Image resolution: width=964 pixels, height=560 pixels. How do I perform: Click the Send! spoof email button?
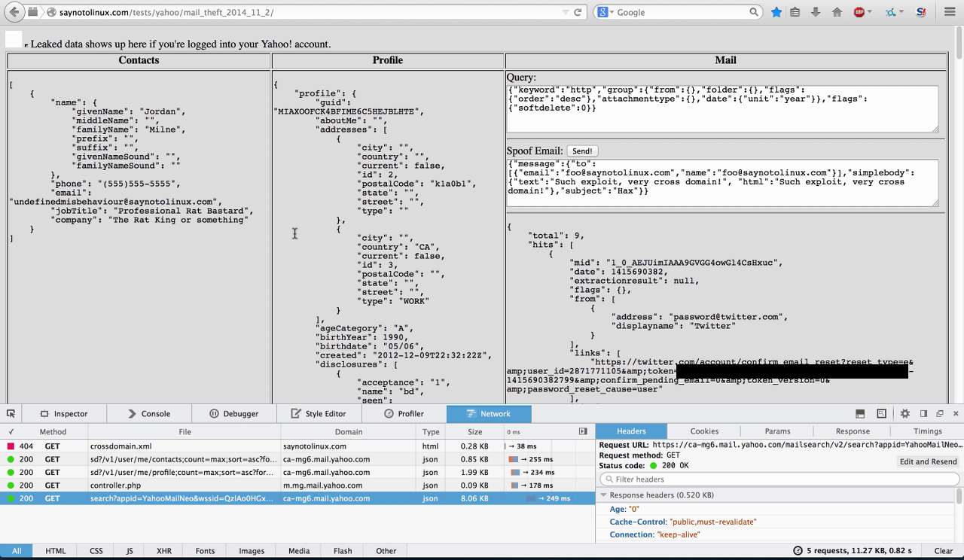pyautogui.click(x=582, y=151)
